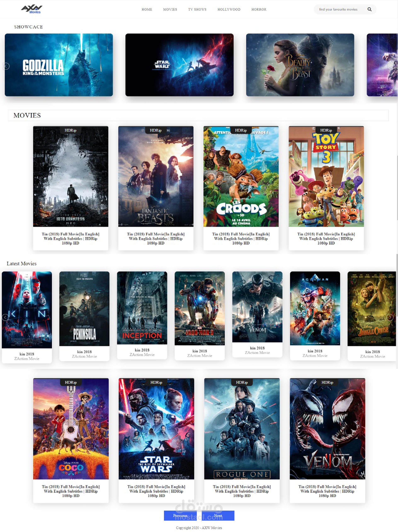Open the MOVIES menu item
Viewport: 398px width, 532px height.
click(170, 9)
